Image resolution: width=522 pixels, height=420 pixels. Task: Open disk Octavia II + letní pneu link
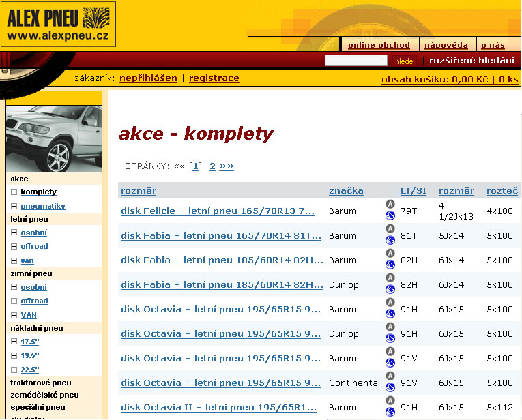[219, 407]
